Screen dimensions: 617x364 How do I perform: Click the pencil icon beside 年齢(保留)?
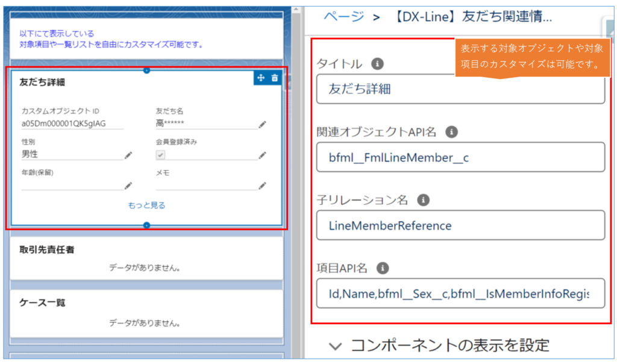128,186
